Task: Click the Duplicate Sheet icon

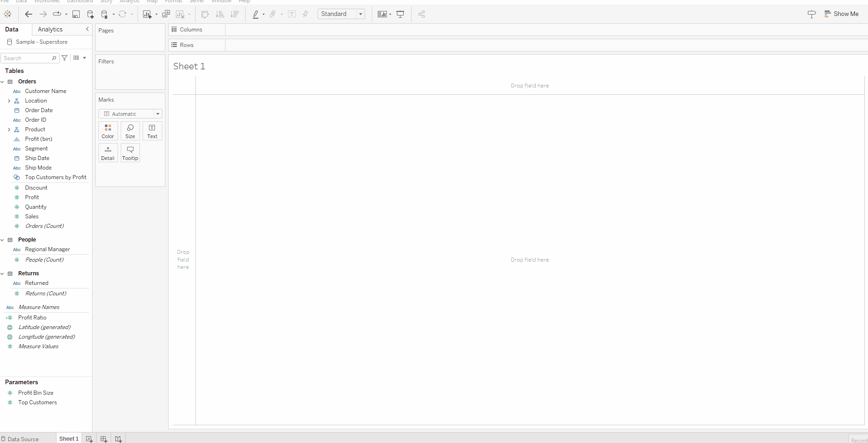Action: [x=166, y=14]
